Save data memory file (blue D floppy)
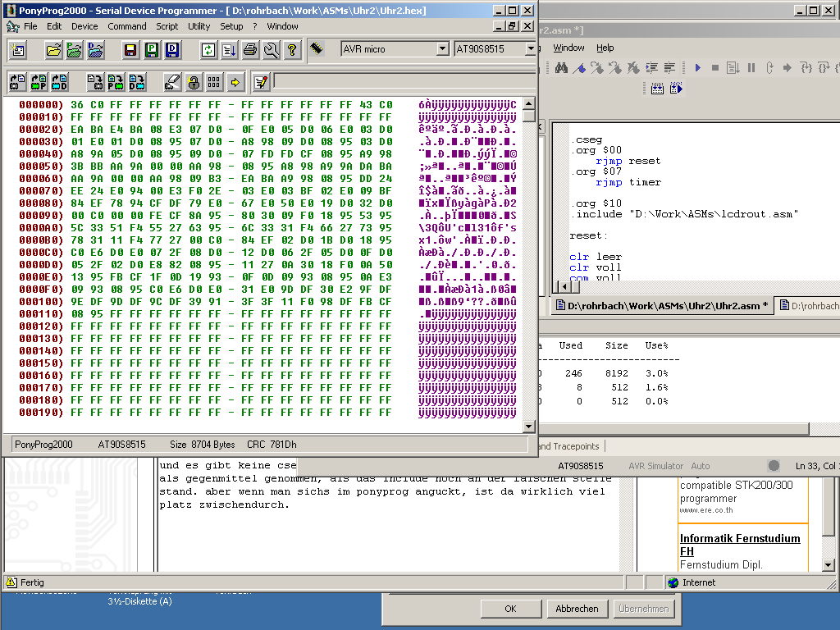The width and height of the screenshot is (840, 630). pos(172,50)
